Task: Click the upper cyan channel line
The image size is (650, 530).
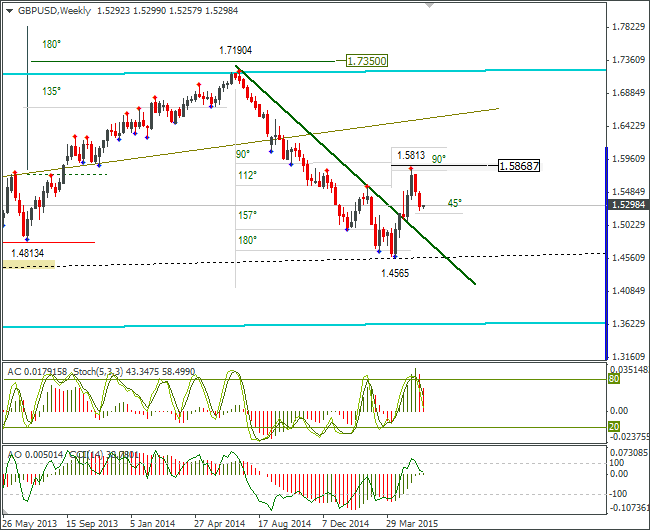Action: pos(304,72)
